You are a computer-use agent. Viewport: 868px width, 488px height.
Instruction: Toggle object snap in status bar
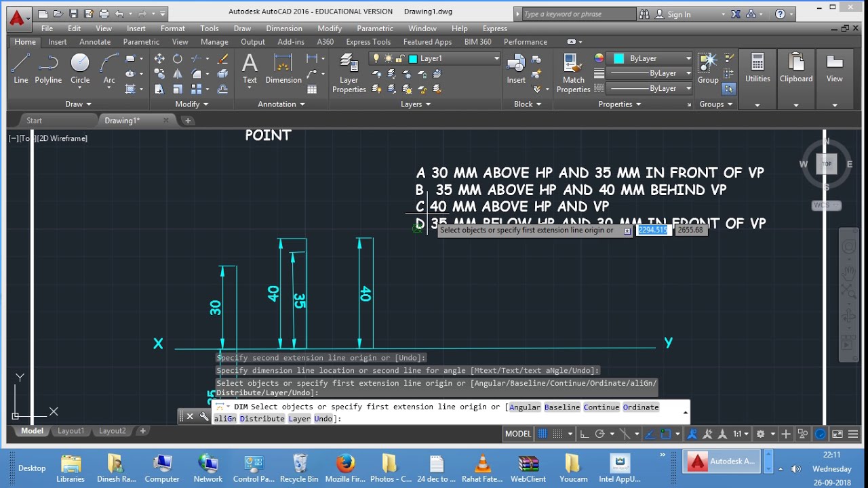click(x=666, y=434)
